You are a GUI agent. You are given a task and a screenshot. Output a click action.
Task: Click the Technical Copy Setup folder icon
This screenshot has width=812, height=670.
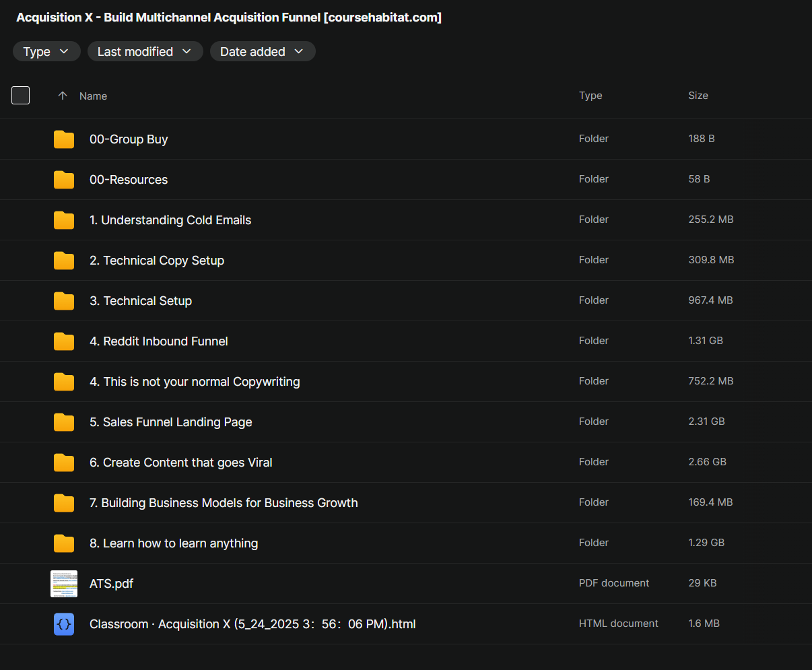pyautogui.click(x=64, y=261)
